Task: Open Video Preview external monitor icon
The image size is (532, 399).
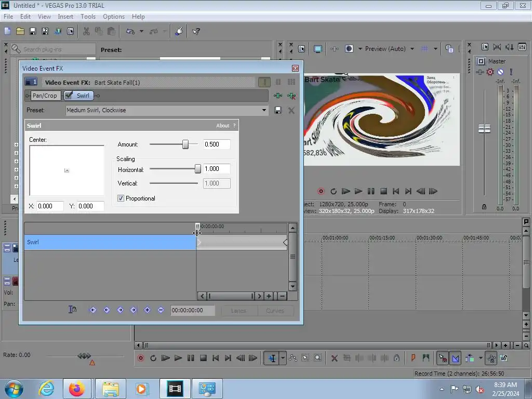Action: coord(317,49)
